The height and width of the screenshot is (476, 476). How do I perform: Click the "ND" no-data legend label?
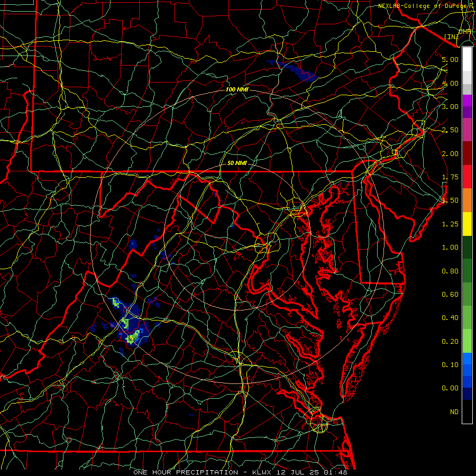tap(454, 412)
